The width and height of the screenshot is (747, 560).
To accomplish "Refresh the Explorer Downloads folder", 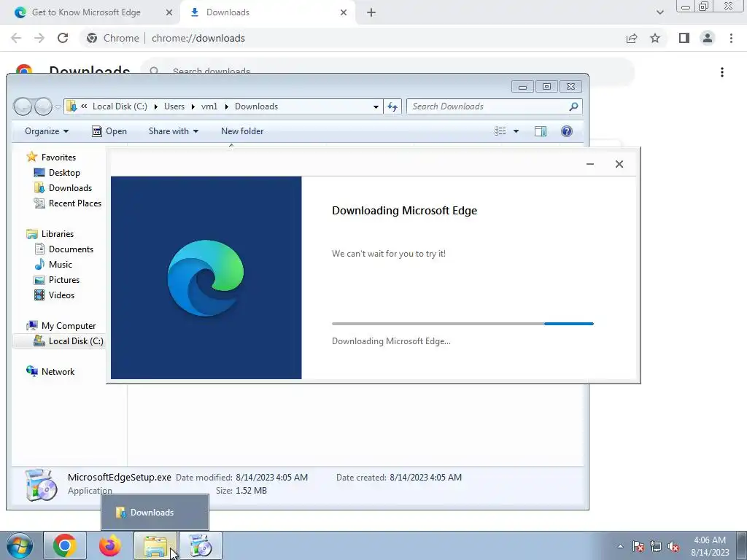I will (392, 106).
